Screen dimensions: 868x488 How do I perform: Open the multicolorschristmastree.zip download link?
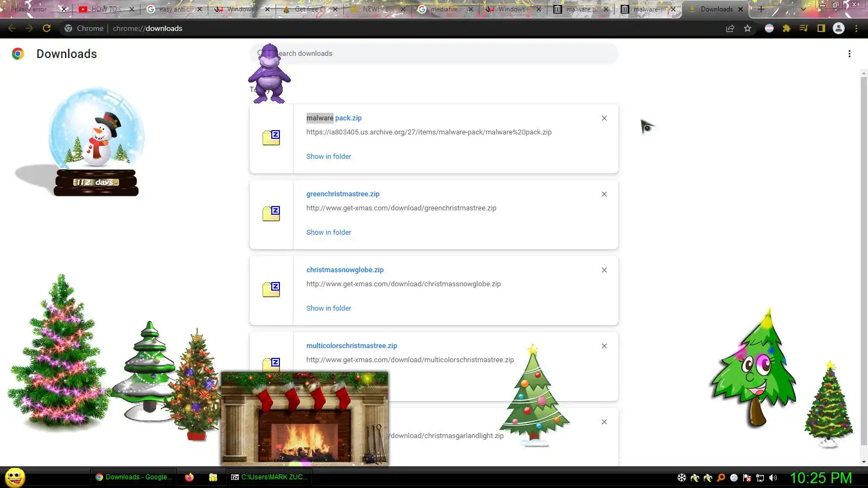click(x=352, y=346)
